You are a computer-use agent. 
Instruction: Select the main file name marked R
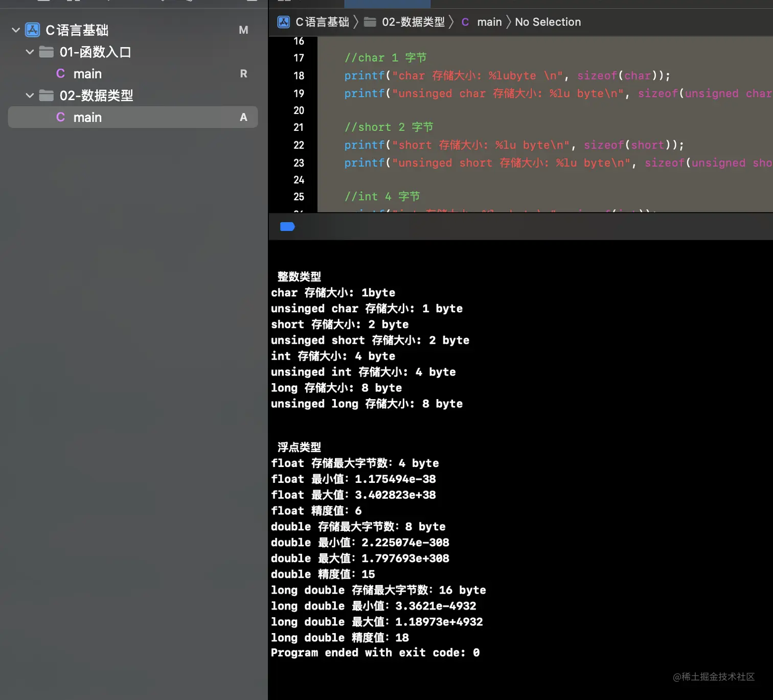point(87,74)
